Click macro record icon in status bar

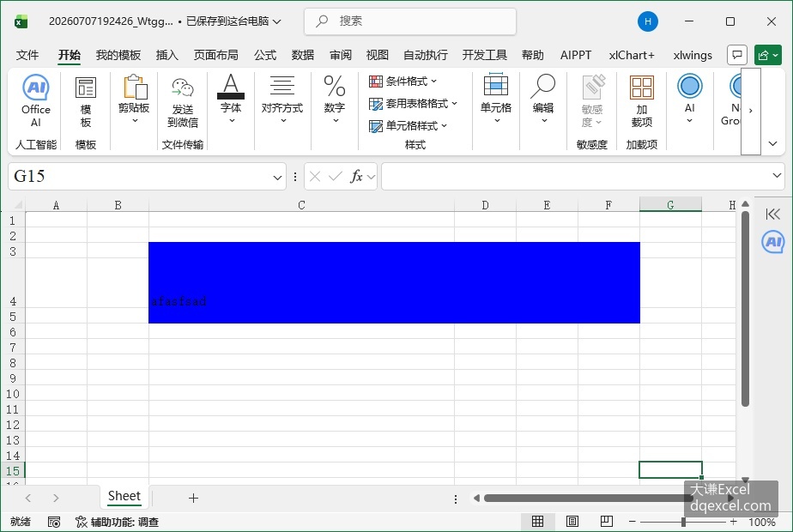tap(53, 522)
